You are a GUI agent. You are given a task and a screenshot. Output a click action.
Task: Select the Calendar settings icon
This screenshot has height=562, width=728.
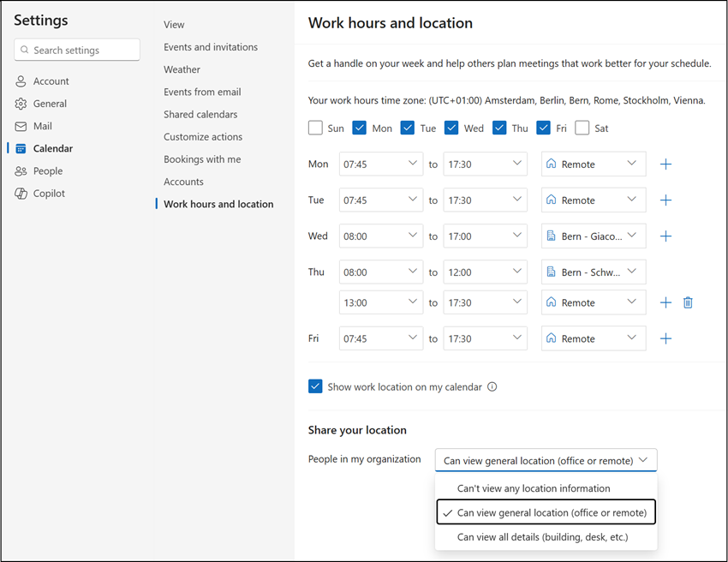click(19, 147)
